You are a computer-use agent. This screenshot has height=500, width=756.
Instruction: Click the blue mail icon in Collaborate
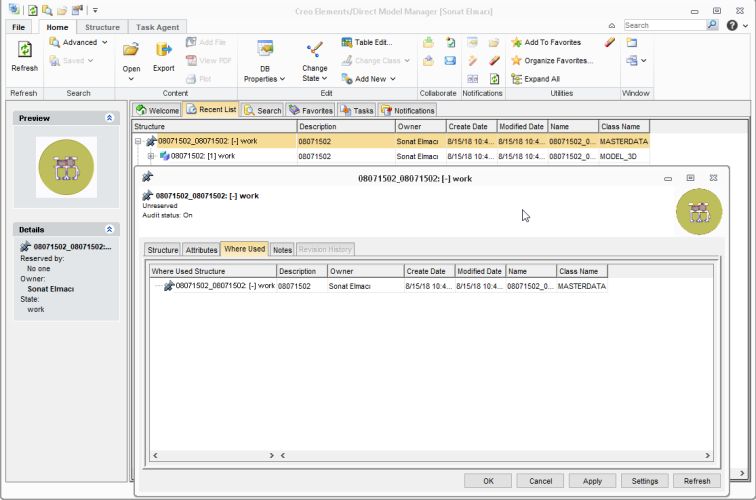[x=450, y=61]
